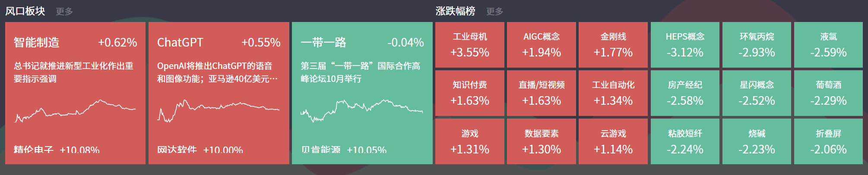Image resolution: width=868 pixels, height=175 pixels.
Task: Open the ChatGPT sector card
Action: 219,93
